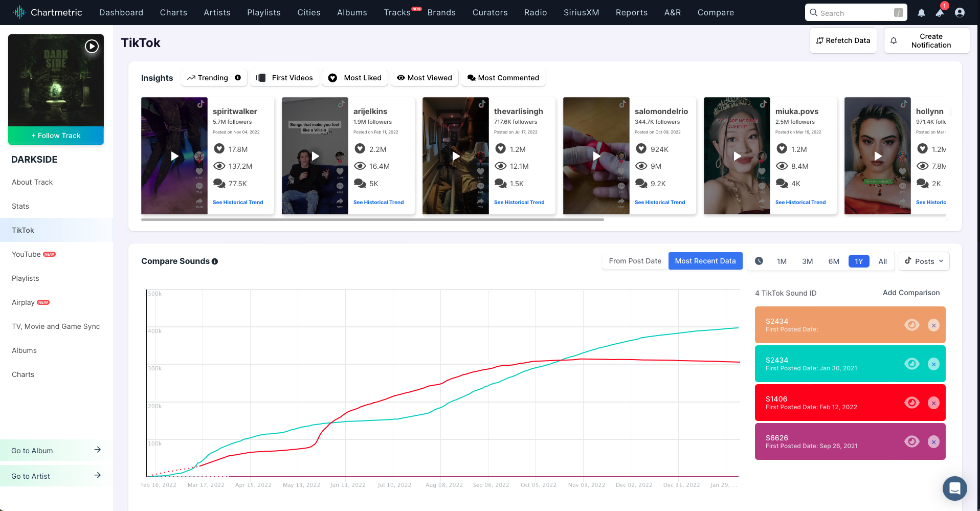Viewport: 980px width, 511px height.
Task: Hide the S1406 red line via eye icon
Action: pos(911,403)
